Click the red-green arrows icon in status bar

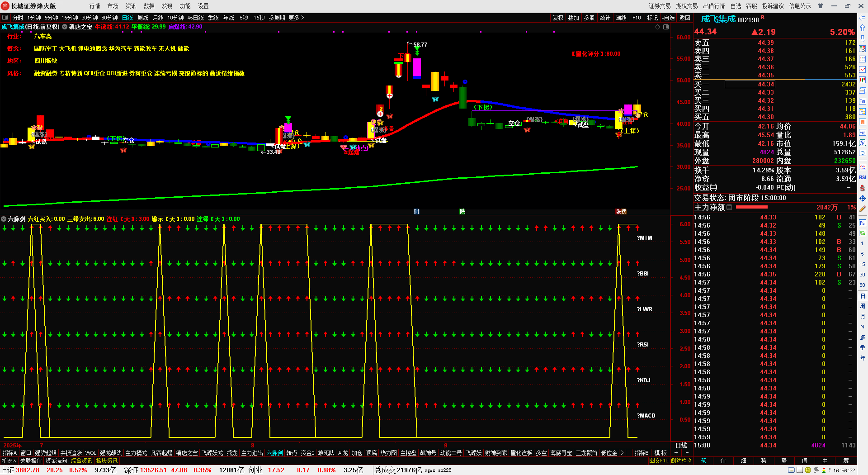click(x=825, y=470)
